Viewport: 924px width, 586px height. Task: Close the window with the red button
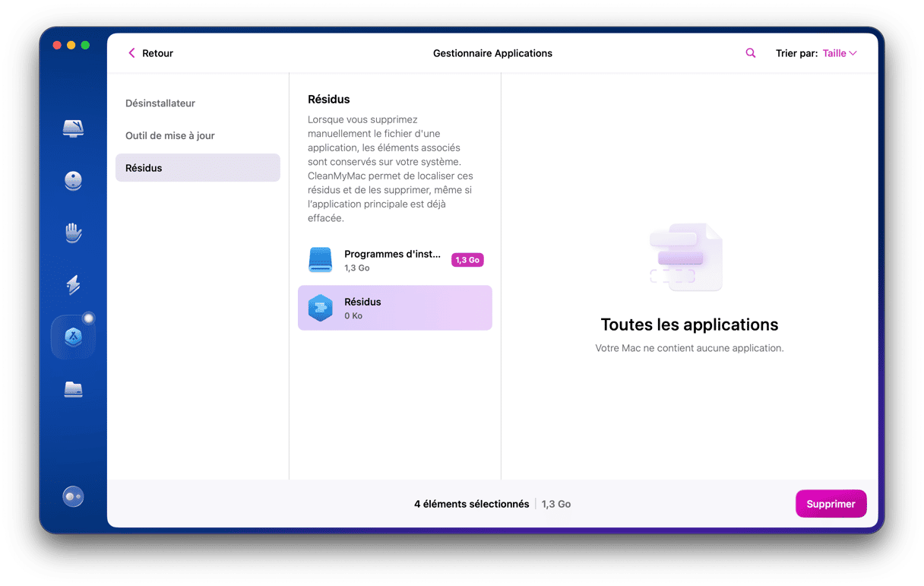click(x=57, y=46)
